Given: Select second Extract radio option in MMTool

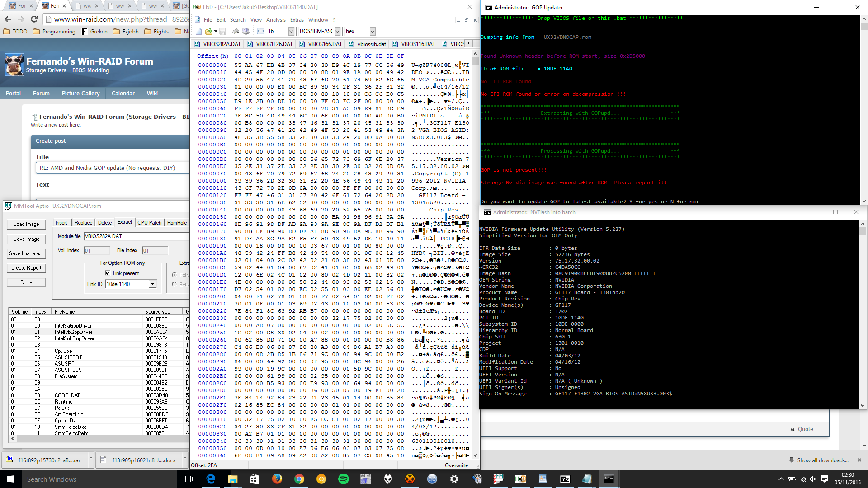Looking at the screenshot, I should 174,284.
